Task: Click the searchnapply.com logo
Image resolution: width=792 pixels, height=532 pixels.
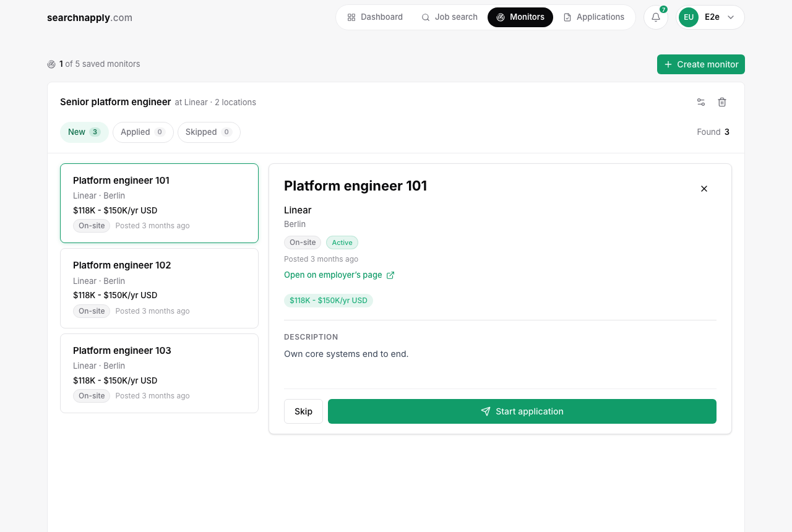Action: click(x=90, y=17)
